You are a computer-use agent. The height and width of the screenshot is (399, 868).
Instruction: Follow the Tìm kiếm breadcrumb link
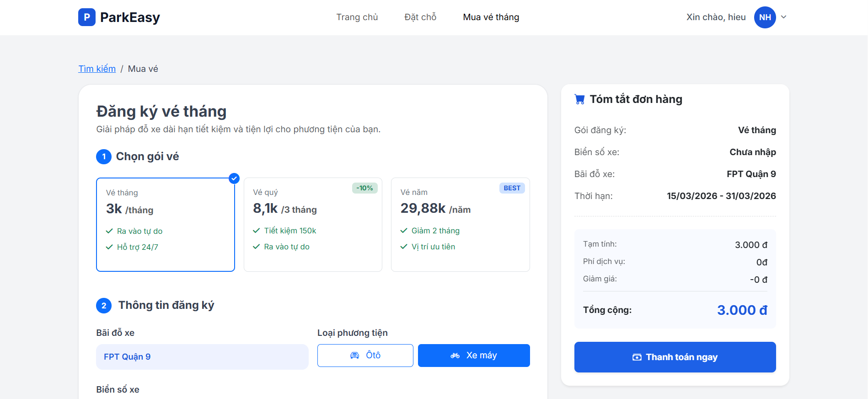pyautogui.click(x=97, y=69)
